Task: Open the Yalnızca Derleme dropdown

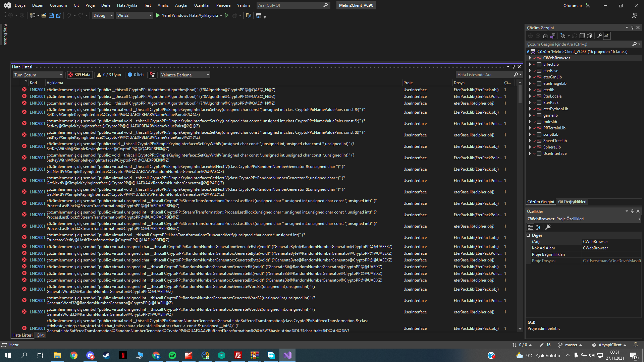Action: 185,75
